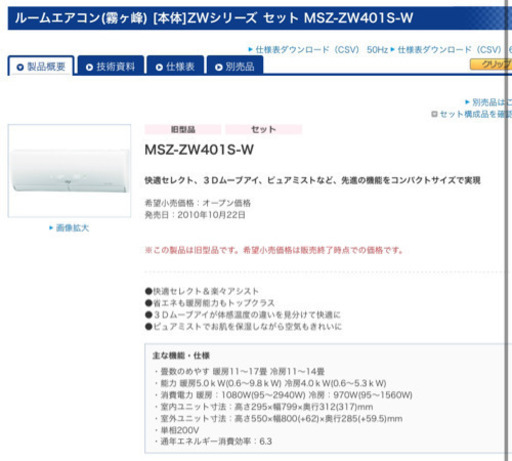The width and height of the screenshot is (512, 461).
Task: Click the air conditioner product thumbnail
Action: tap(70, 171)
